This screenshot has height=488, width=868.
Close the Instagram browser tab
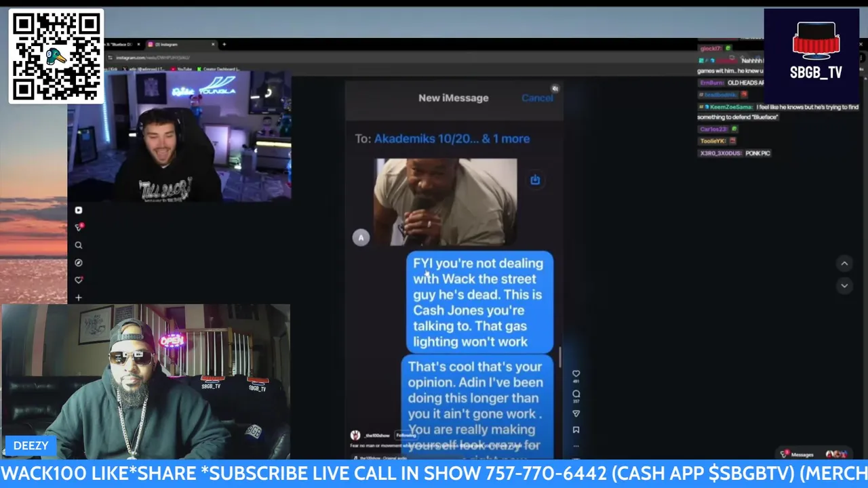[213, 45]
